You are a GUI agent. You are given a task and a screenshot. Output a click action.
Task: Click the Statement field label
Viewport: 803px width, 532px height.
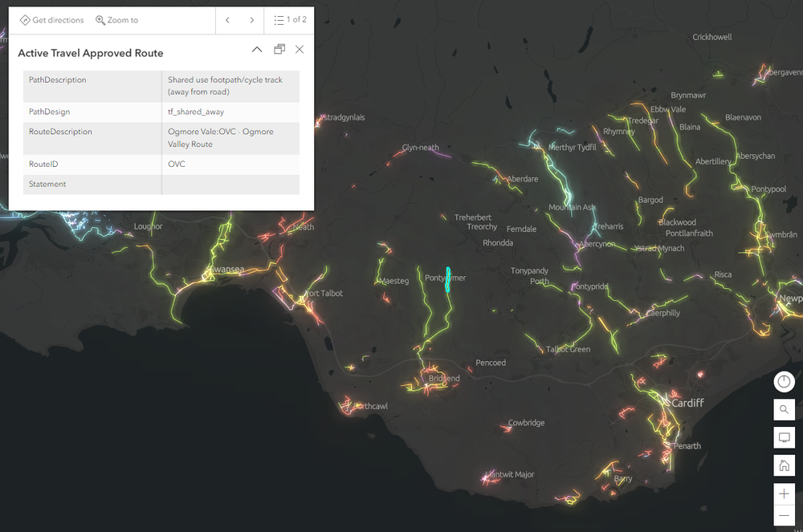(47, 185)
